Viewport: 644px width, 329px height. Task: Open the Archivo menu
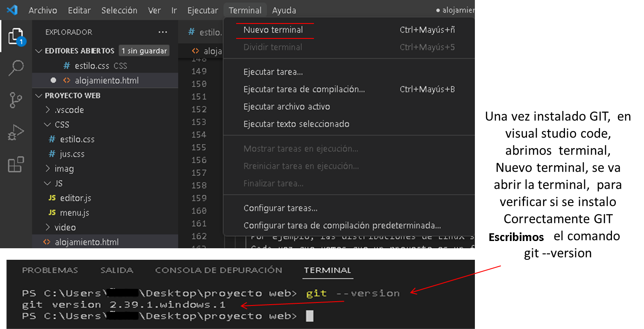pos(43,10)
